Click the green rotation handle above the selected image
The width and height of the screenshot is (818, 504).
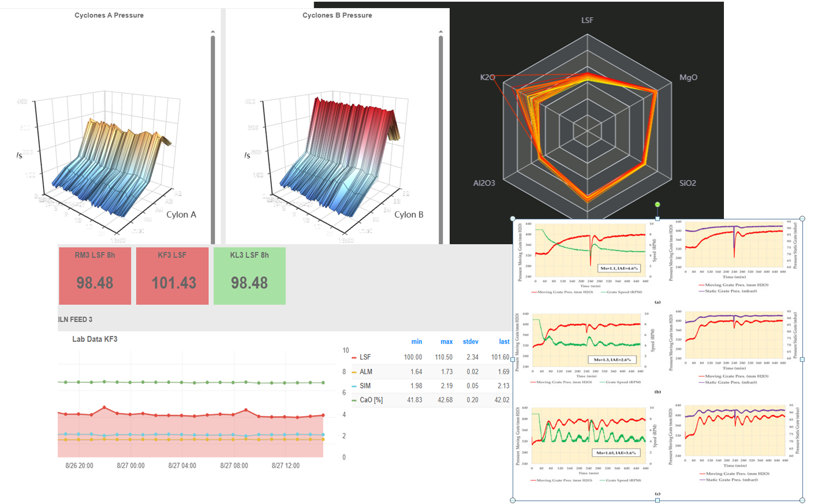[x=657, y=204]
